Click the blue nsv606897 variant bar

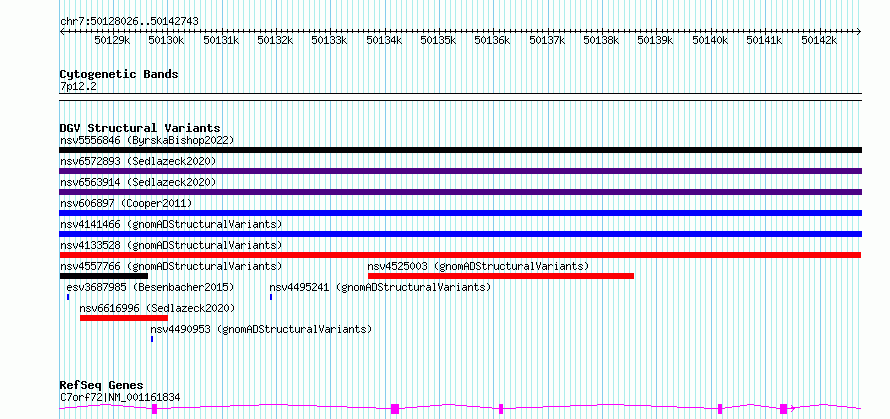[x=460, y=213]
